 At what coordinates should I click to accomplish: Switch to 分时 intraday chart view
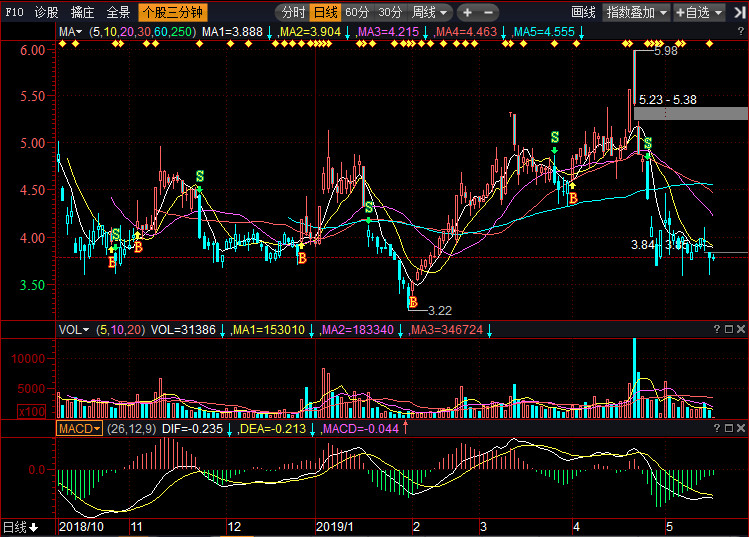(292, 13)
